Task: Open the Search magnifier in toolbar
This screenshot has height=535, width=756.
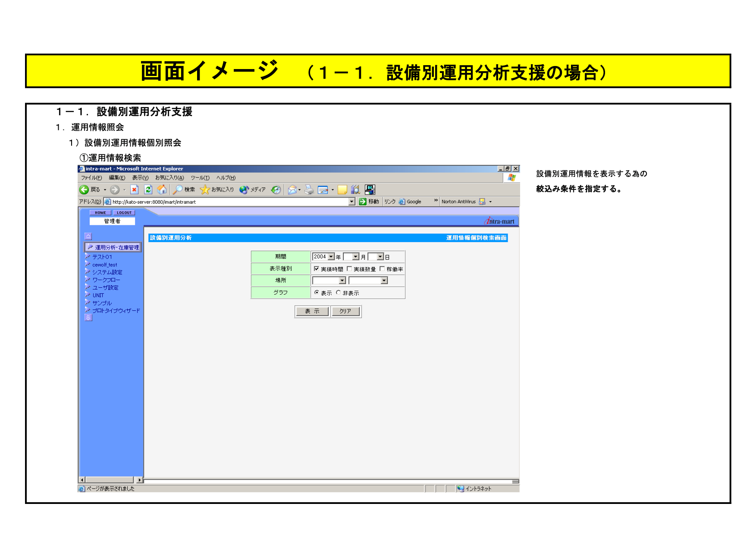Action: (178, 190)
